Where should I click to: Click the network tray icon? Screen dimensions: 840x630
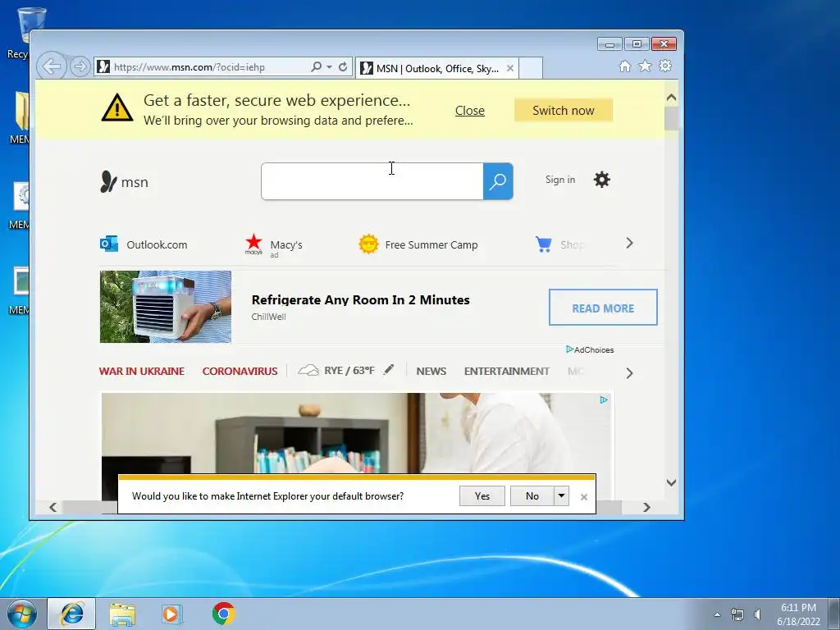[x=737, y=614]
